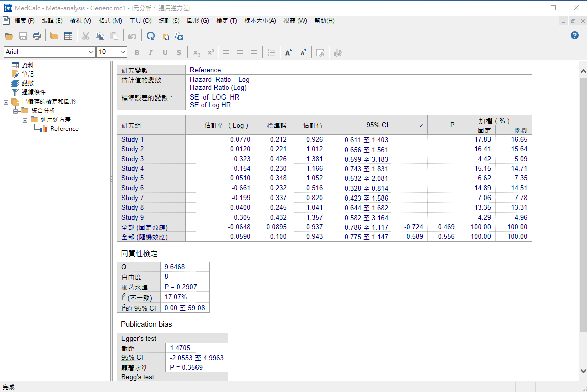Screen dimensions: 587x392
Task: Toggle Subscript formatting
Action: [197, 53]
